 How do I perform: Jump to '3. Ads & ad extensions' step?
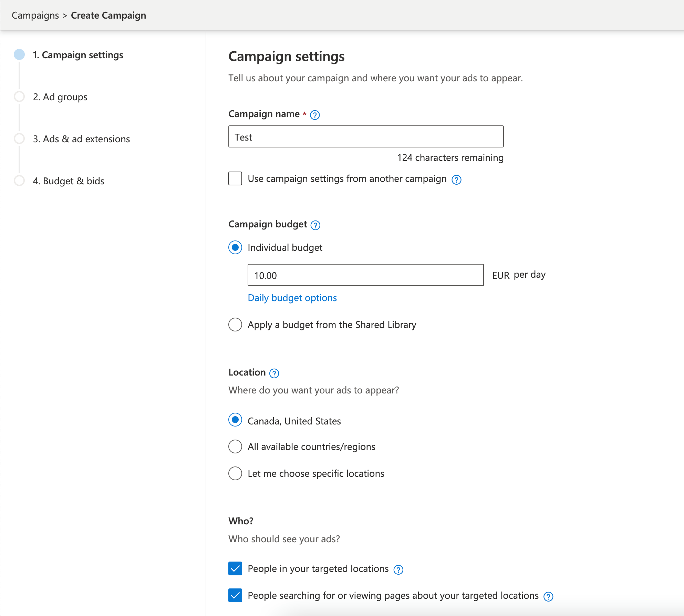tap(81, 139)
